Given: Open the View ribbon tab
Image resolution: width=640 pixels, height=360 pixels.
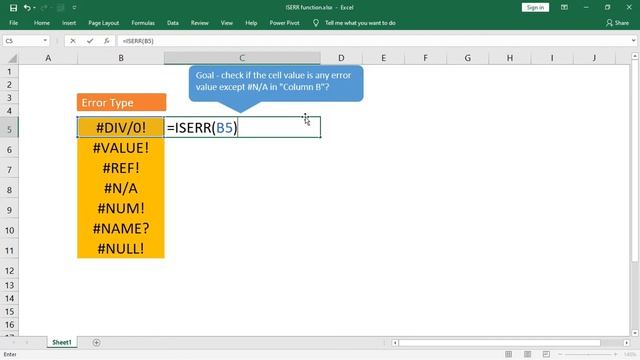Looking at the screenshot, I should 227,23.
